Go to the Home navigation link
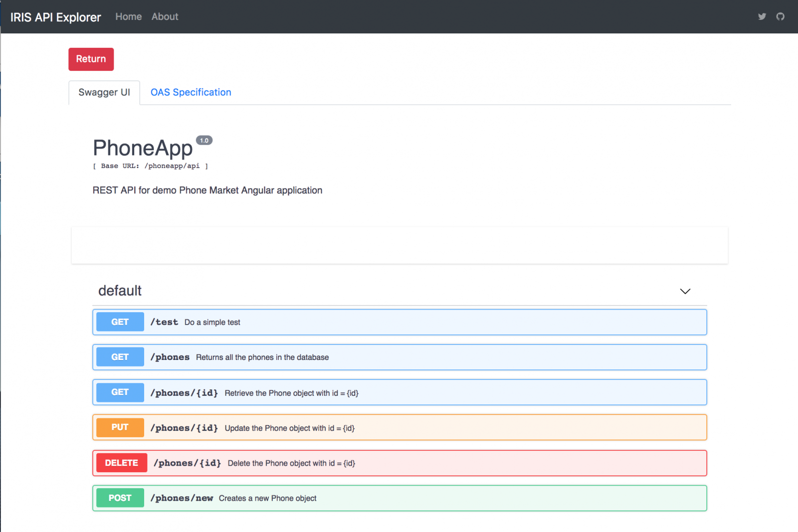This screenshot has width=798, height=532. (x=129, y=16)
